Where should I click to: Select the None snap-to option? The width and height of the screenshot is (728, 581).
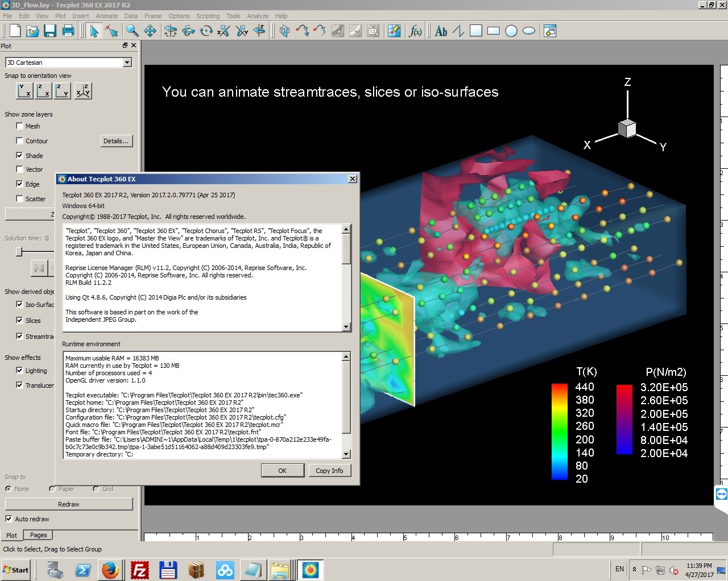[9, 489]
